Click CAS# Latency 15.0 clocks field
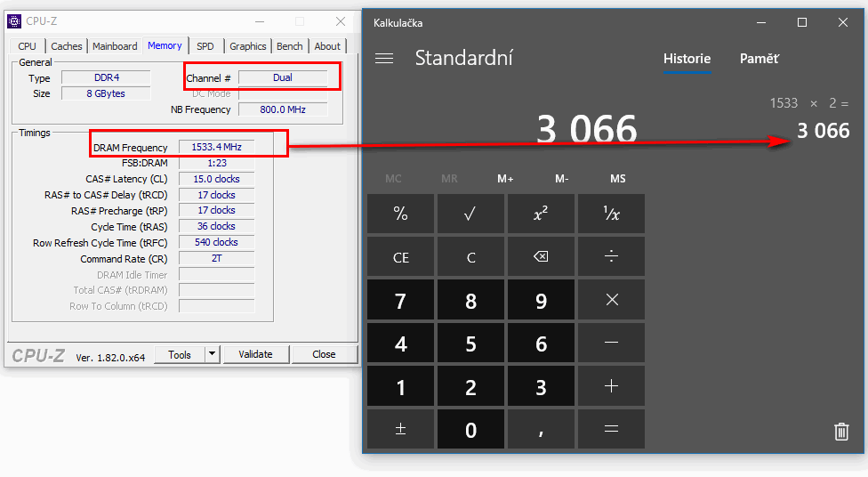The height and width of the screenshot is (477, 868). [x=216, y=179]
